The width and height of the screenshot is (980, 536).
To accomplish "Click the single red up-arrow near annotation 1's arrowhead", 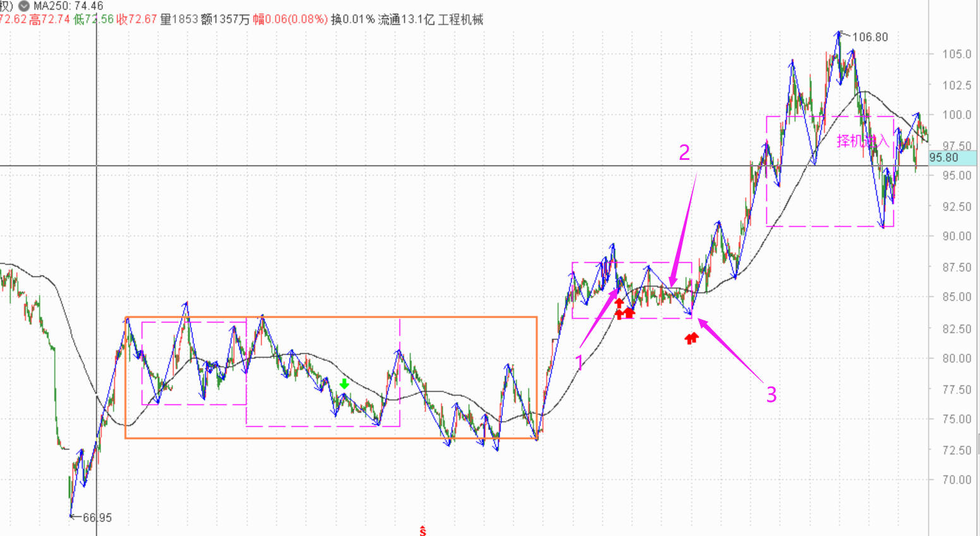I will [x=619, y=303].
